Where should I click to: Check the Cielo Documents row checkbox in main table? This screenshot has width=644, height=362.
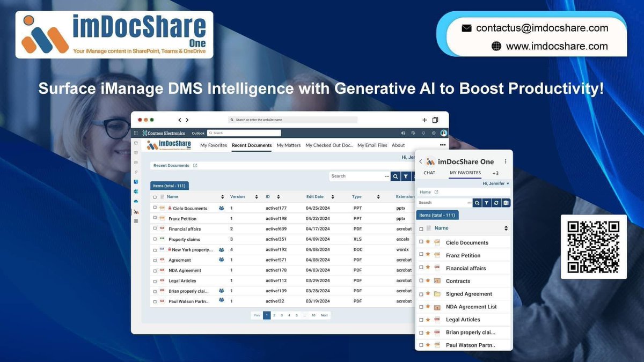point(155,208)
